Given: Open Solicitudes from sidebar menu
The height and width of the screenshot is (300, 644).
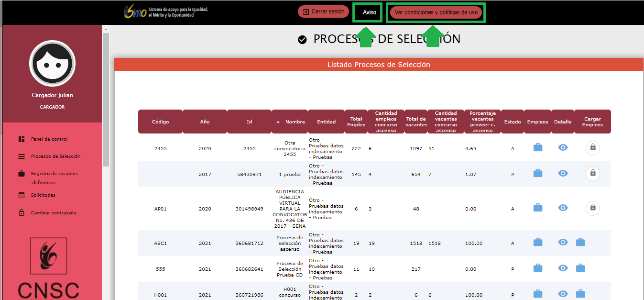Looking at the screenshot, I should coord(43,195).
